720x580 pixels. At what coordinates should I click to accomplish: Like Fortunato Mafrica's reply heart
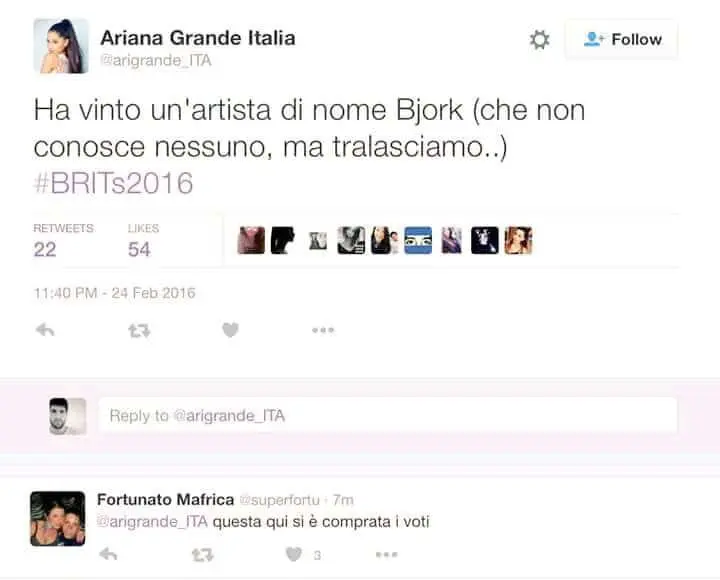pos(294,554)
